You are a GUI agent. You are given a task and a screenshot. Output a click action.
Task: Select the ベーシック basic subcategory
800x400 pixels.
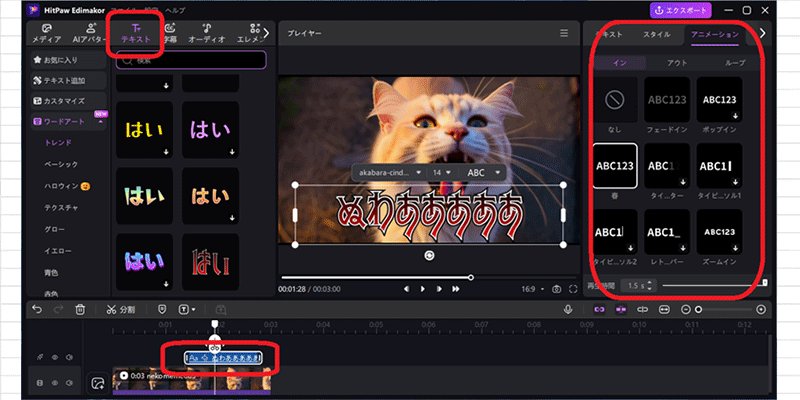[x=61, y=164]
